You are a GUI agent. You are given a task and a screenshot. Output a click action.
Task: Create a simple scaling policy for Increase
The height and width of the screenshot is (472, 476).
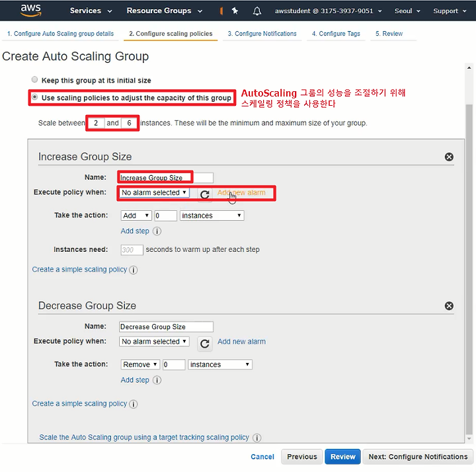[79, 270]
